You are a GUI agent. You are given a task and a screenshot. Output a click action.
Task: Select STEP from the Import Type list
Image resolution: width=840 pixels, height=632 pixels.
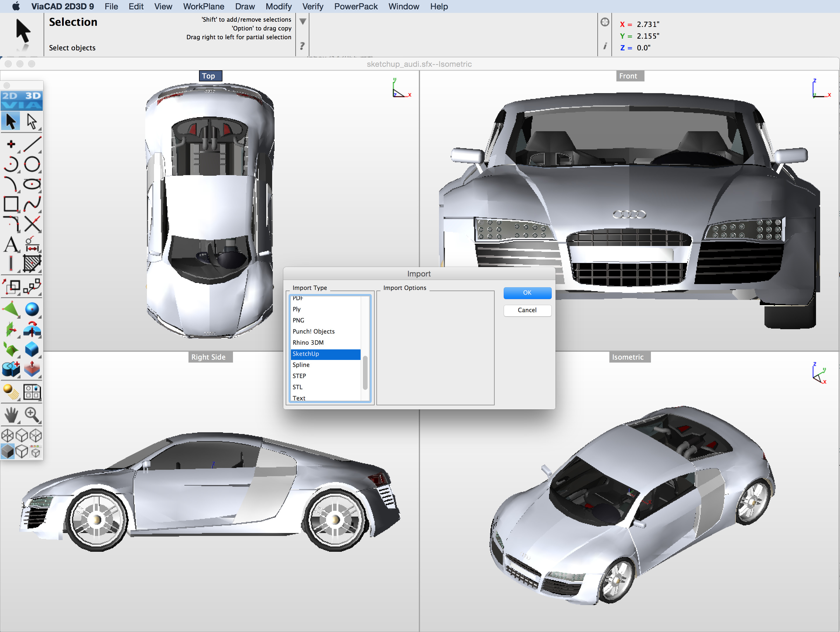coord(299,376)
